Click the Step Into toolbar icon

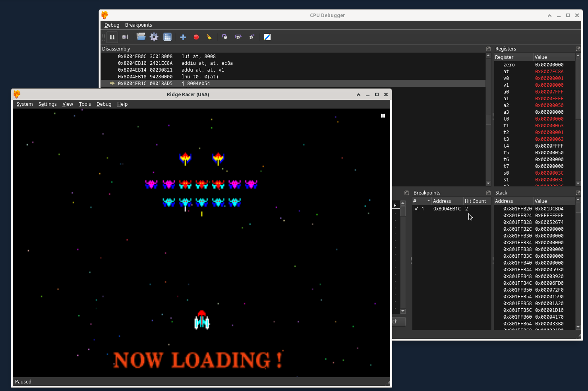(225, 37)
